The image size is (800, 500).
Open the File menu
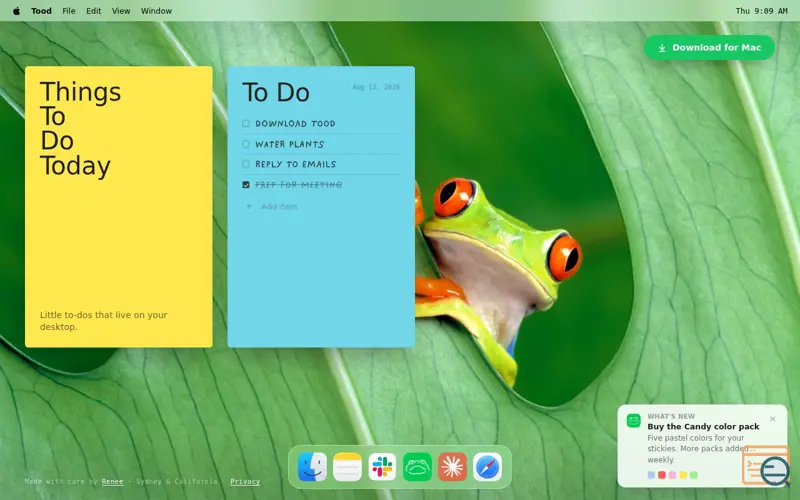tap(69, 11)
